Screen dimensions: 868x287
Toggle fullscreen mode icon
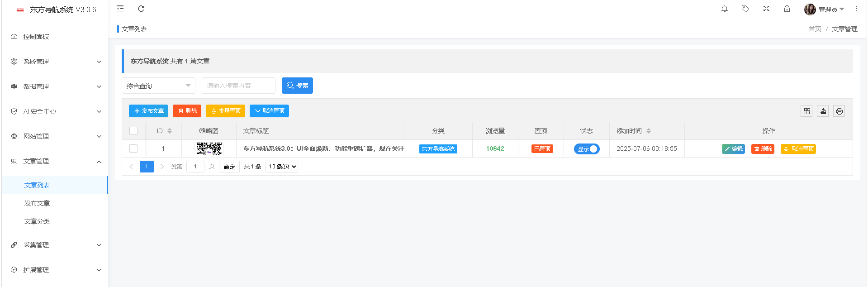(766, 9)
